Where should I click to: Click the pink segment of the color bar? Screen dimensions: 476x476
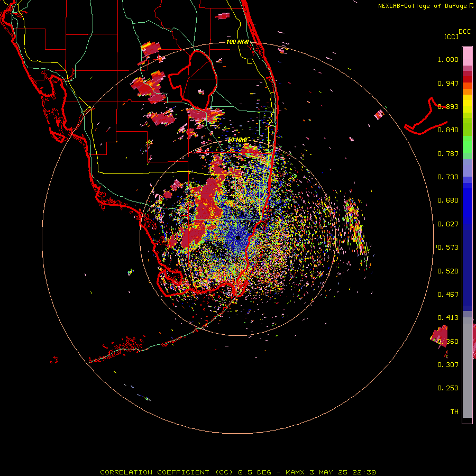pos(467,57)
